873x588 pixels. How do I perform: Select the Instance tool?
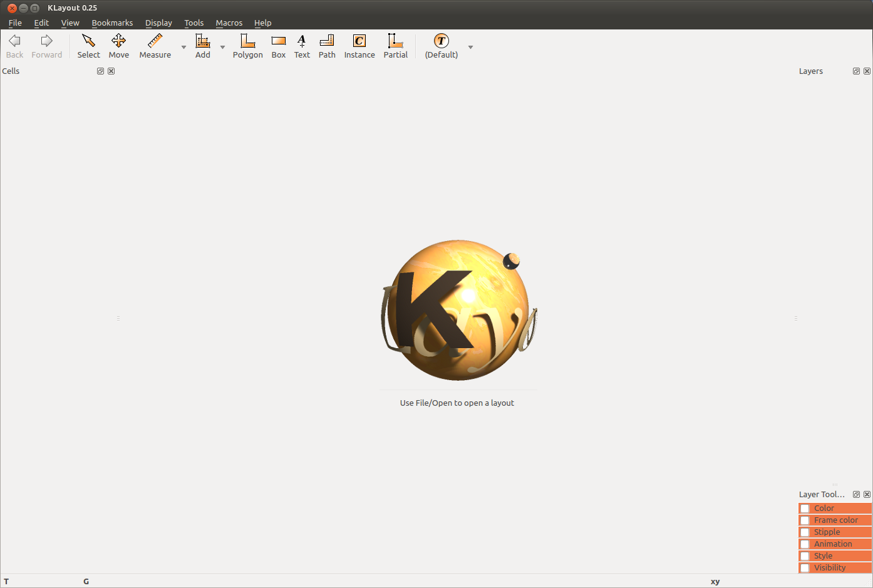pos(359,46)
